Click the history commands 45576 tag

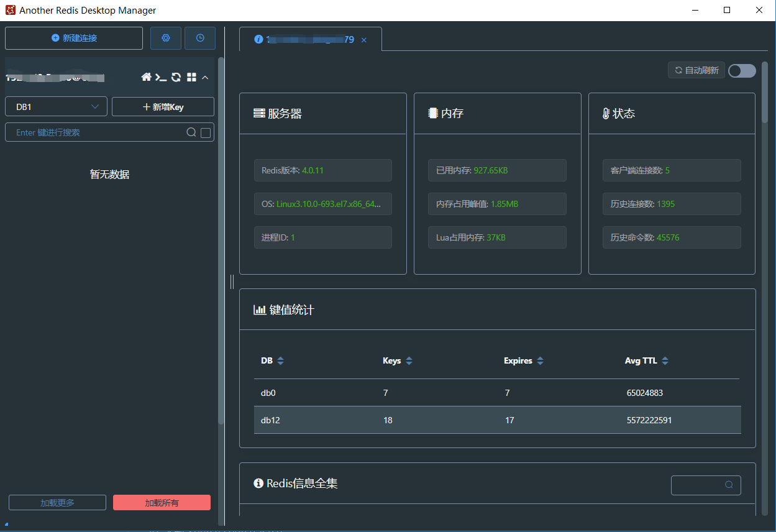672,237
